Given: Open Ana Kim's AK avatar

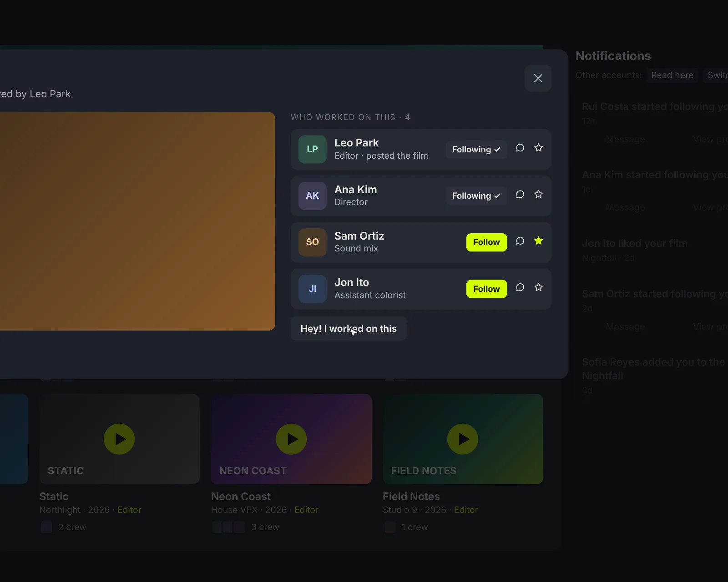Looking at the screenshot, I should 312,196.
